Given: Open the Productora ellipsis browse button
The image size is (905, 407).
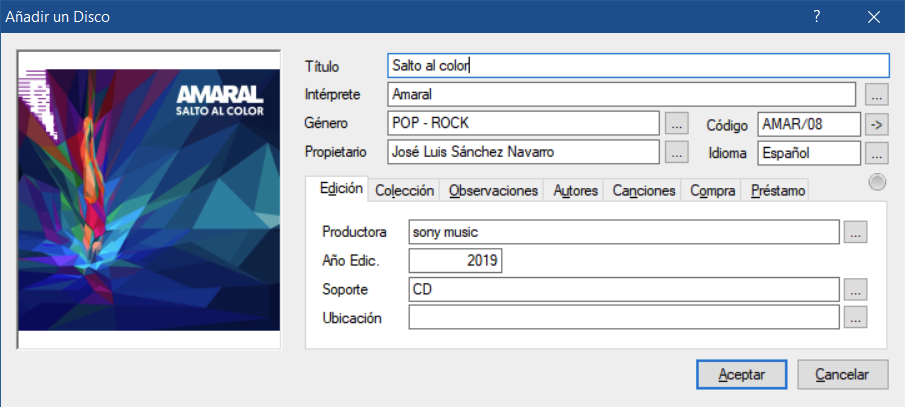Looking at the screenshot, I should [x=855, y=232].
